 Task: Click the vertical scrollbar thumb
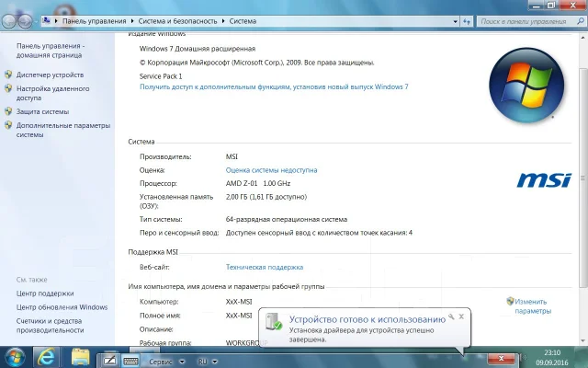pos(582,178)
